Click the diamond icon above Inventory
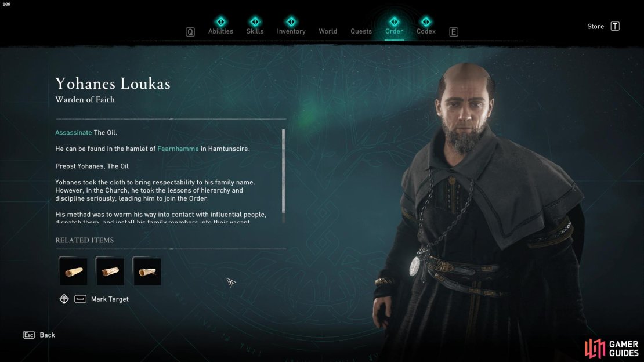Viewport: 644px width, 362px height. coord(291,21)
